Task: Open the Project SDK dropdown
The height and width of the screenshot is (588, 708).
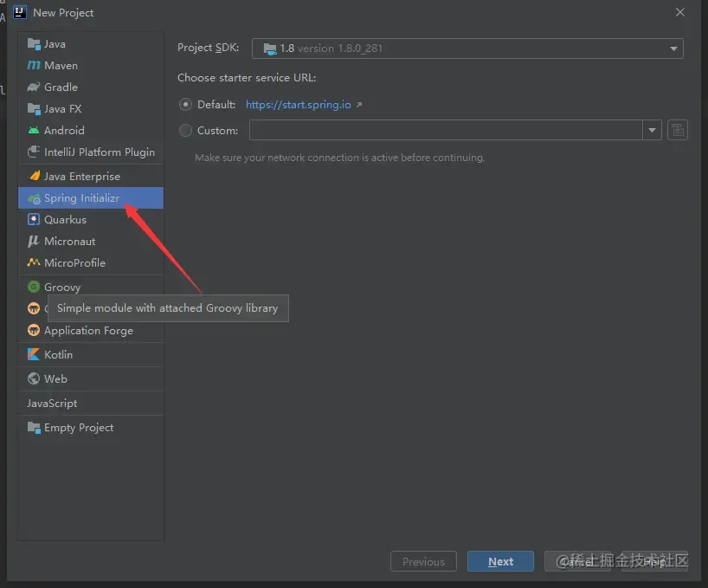Action: (x=467, y=48)
